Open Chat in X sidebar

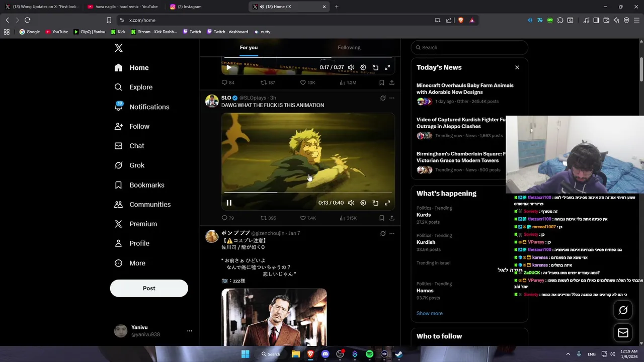click(129, 146)
